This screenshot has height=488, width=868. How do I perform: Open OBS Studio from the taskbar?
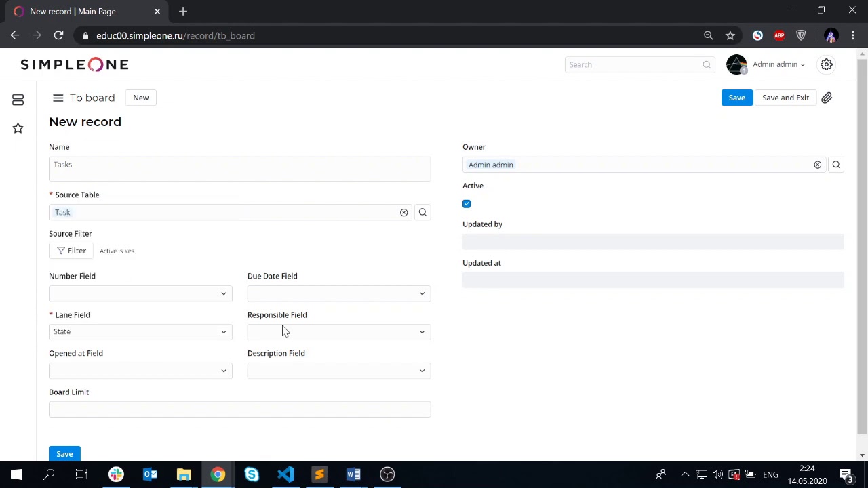(387, 474)
